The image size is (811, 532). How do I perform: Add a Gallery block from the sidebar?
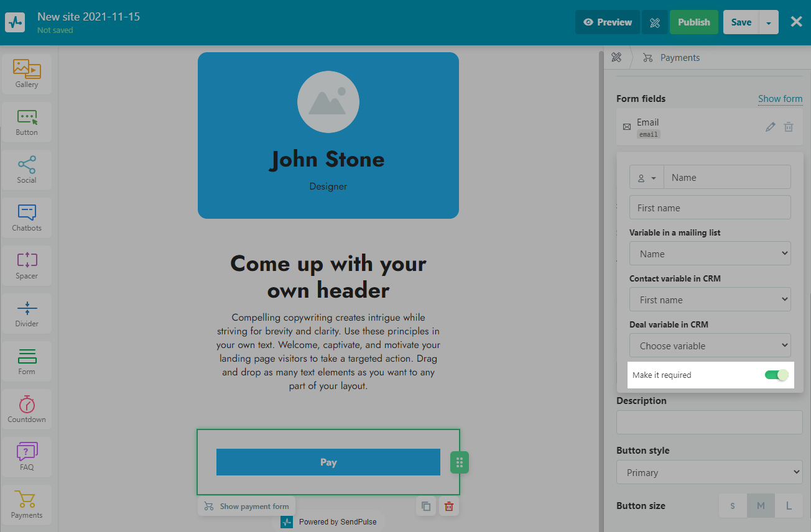(x=27, y=74)
